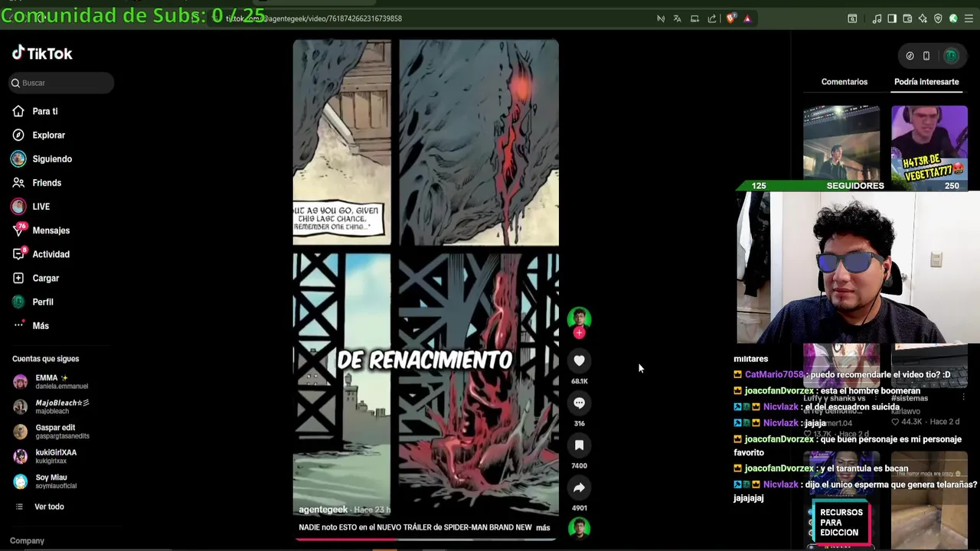Open Gaspar edit followed account
Screen dimensions: 980x551
51,432
